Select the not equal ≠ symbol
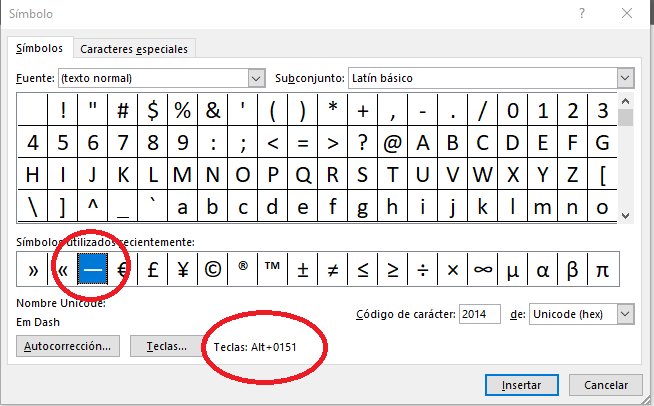Screen dimensions: 654x406 coord(332,269)
